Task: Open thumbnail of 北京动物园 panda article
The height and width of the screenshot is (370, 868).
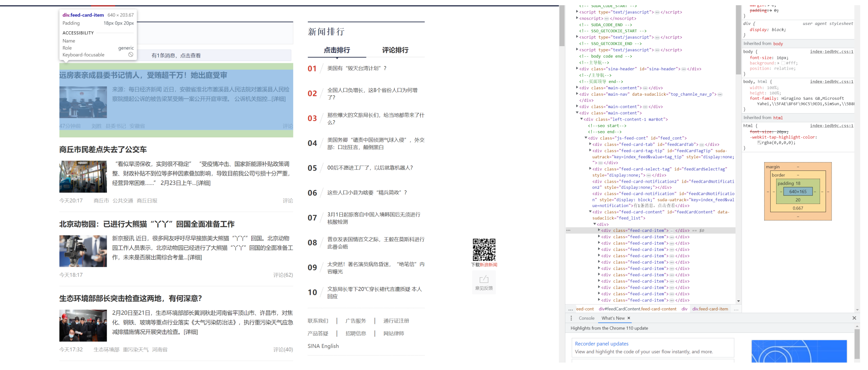Action: coord(83,251)
